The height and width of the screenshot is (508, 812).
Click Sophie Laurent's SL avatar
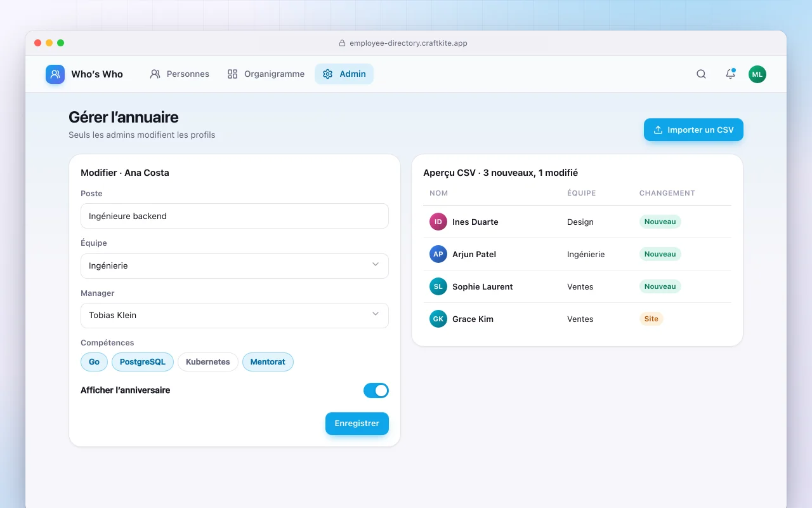[438, 286]
